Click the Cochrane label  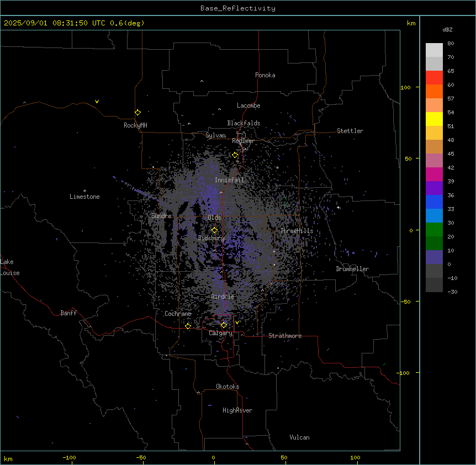point(178,314)
